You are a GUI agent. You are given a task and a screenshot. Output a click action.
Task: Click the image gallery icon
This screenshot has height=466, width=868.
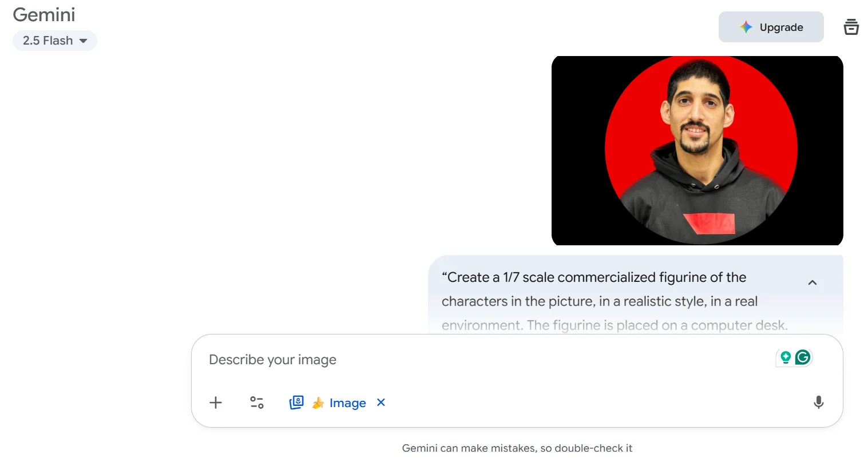point(296,403)
